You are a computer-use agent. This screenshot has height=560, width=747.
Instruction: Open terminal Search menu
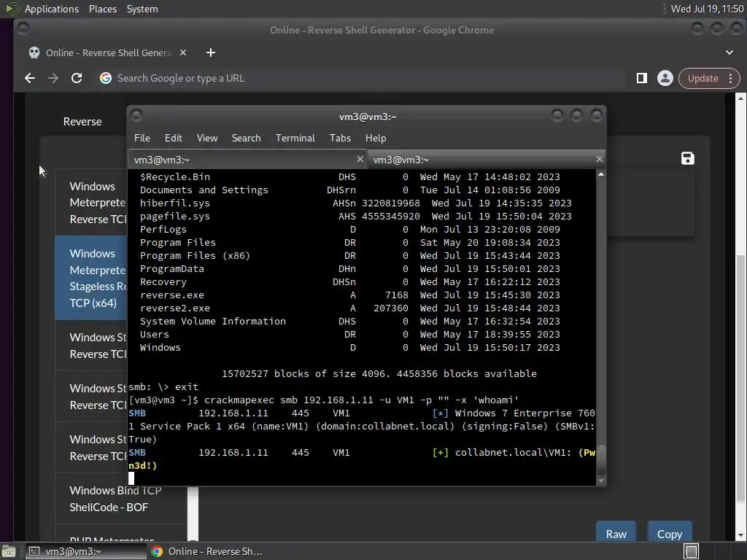(246, 138)
